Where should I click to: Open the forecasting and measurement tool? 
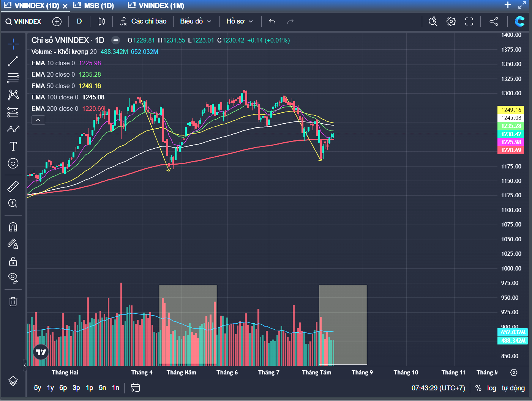click(13, 112)
